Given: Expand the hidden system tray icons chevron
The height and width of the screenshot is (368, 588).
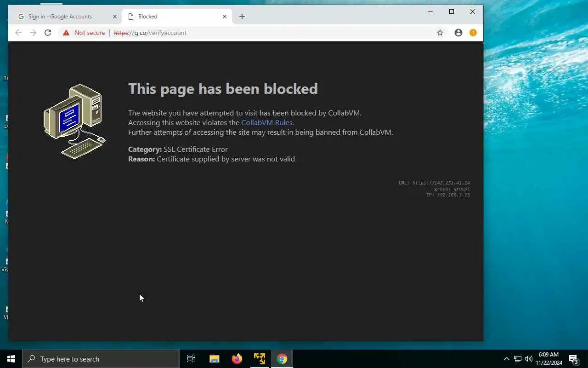Looking at the screenshot, I should pos(507,359).
